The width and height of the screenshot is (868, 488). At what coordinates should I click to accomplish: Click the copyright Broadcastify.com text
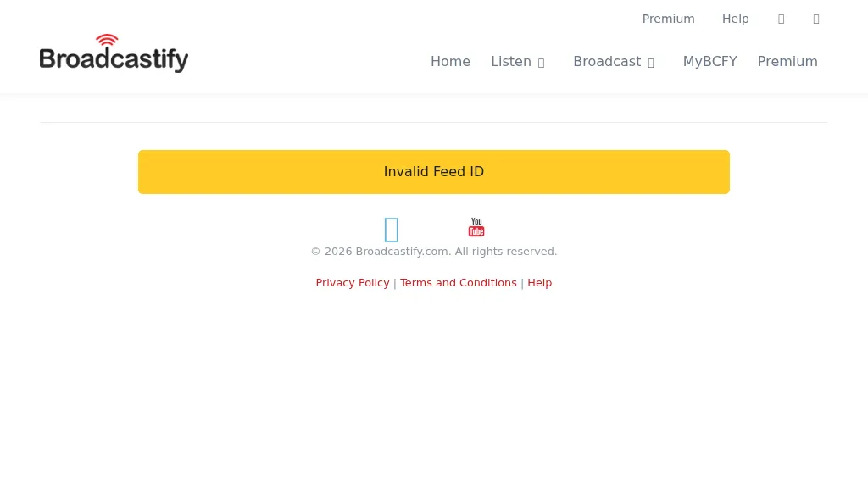pos(434,251)
